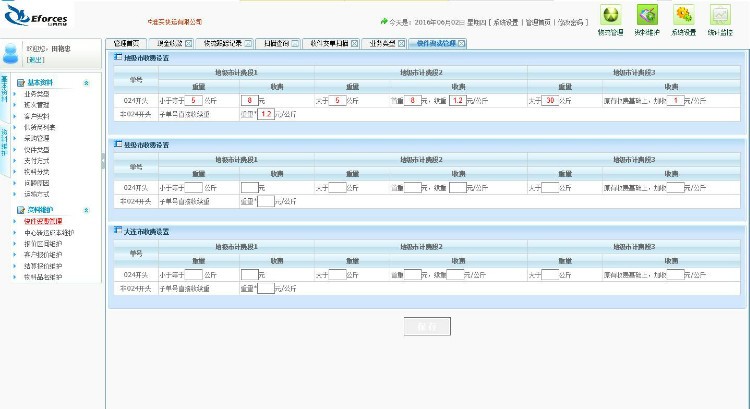Click the sidebar splitter collapse handle
The width and height of the screenshot is (750, 409).
(x=103, y=160)
